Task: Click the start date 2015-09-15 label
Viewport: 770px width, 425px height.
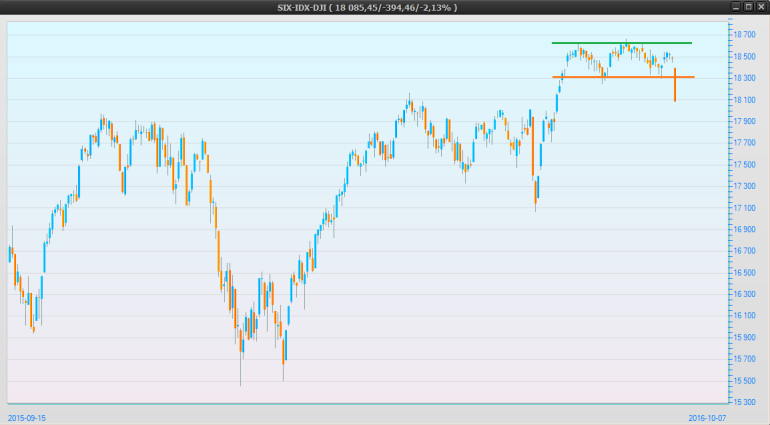Action: point(27,418)
